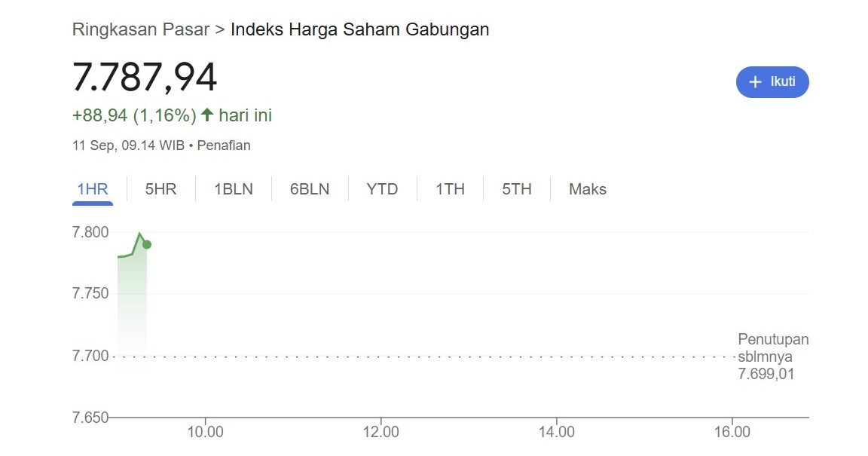
Task: Switch to the 5HR tab
Action: tap(160, 189)
